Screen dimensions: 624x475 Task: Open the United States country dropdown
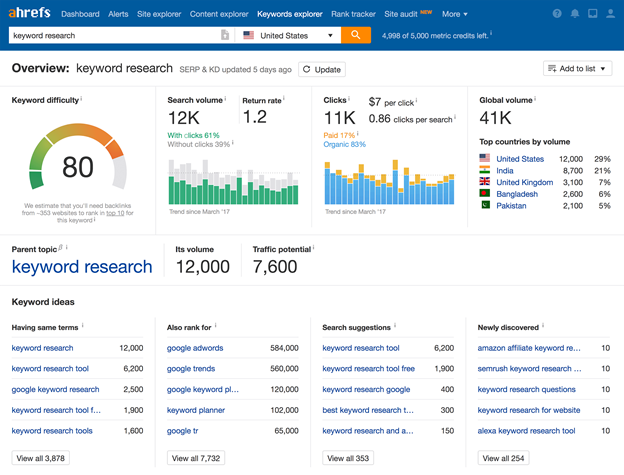pyautogui.click(x=289, y=35)
